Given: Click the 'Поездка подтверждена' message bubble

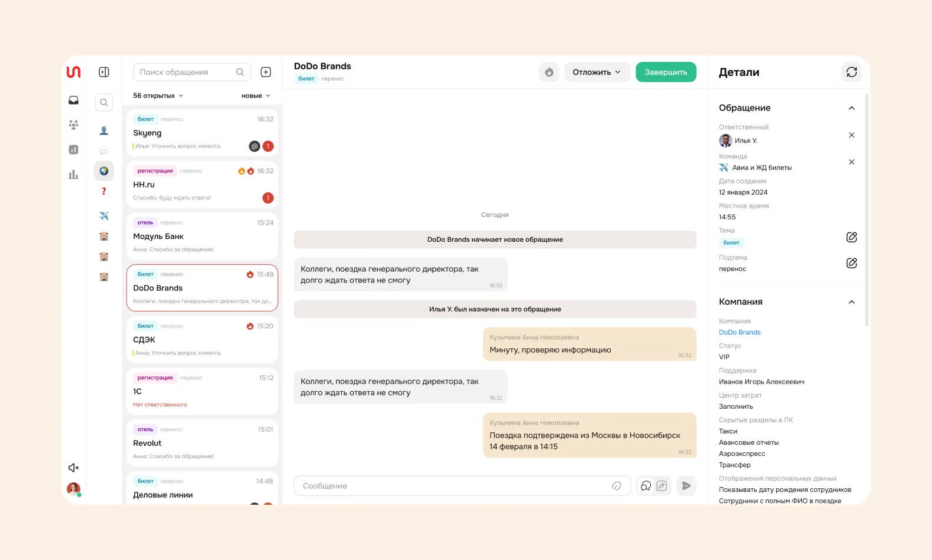Looking at the screenshot, I should click(590, 435).
